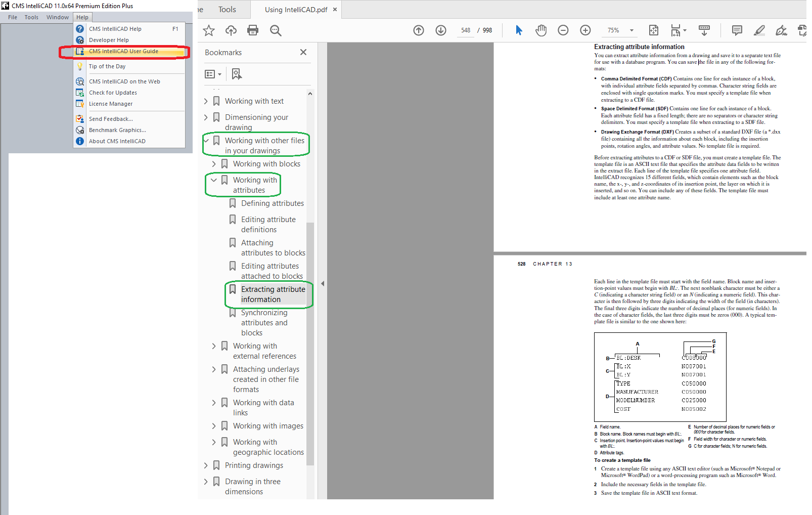The height and width of the screenshot is (515, 812).
Task: Click the fit page view icon
Action: point(654,30)
